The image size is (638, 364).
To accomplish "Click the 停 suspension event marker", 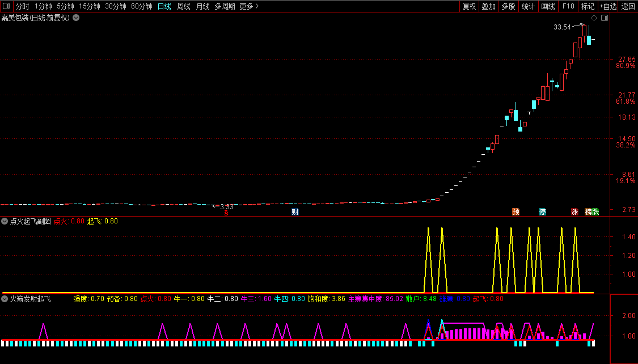I will 543,212.
